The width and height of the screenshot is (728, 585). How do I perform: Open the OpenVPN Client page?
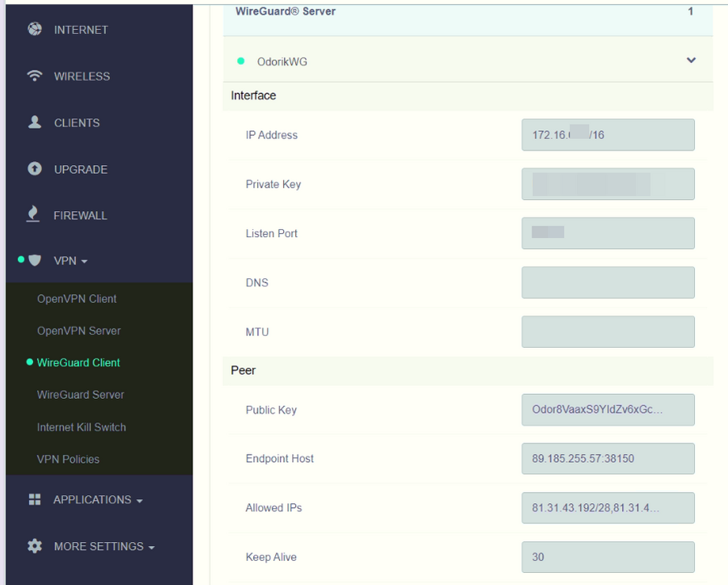pos(77,299)
